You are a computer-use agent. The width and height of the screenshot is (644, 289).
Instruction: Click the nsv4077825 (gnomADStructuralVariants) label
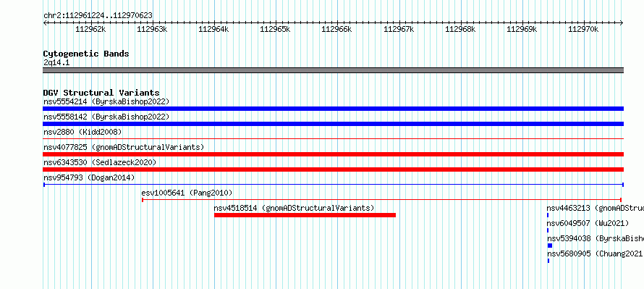(x=124, y=147)
